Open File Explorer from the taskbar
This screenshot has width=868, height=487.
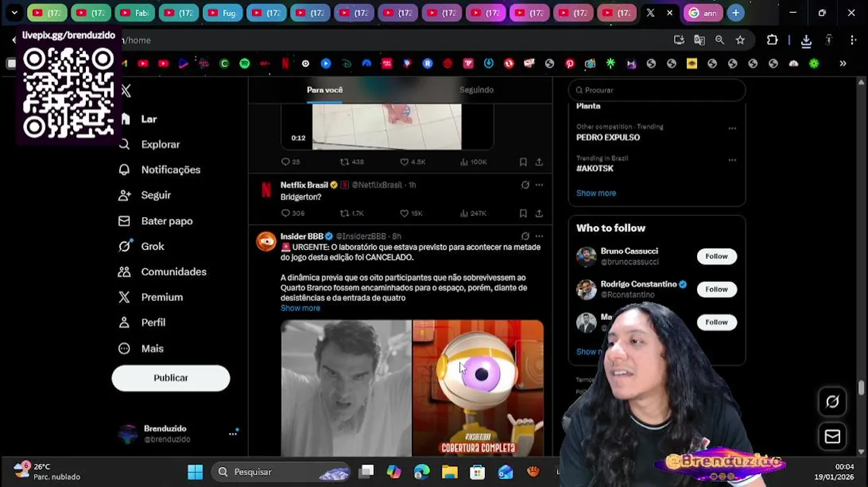coord(450,472)
